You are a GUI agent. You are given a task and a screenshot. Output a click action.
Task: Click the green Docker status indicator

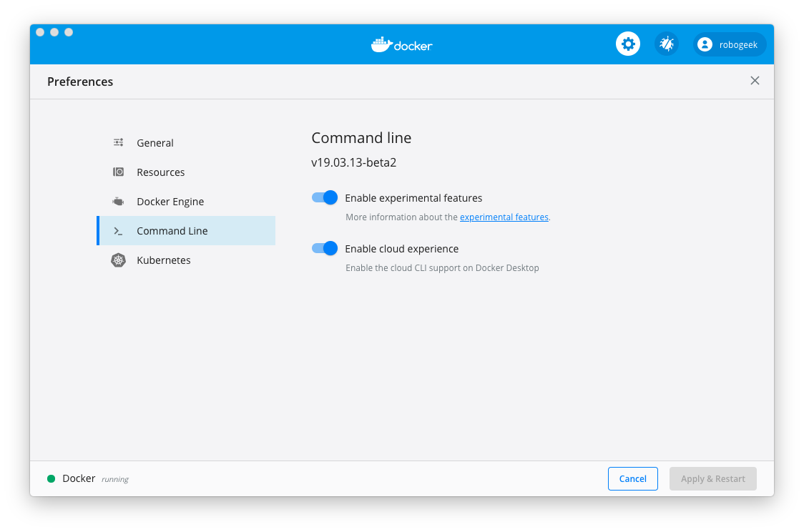52,478
